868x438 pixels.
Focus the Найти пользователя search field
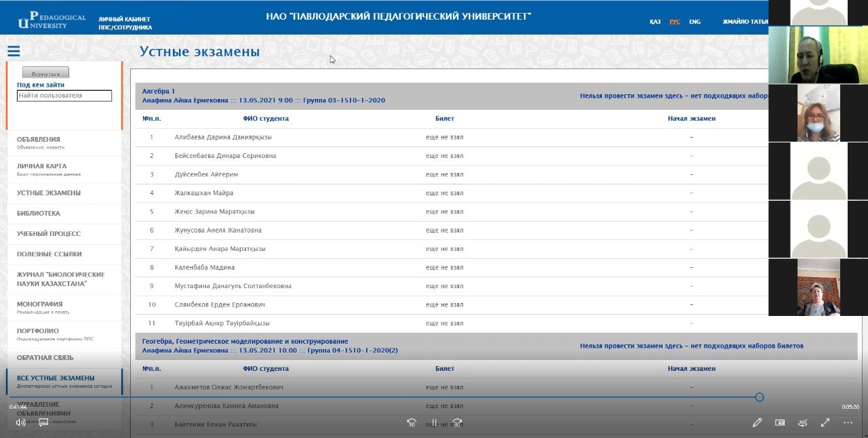(x=64, y=96)
